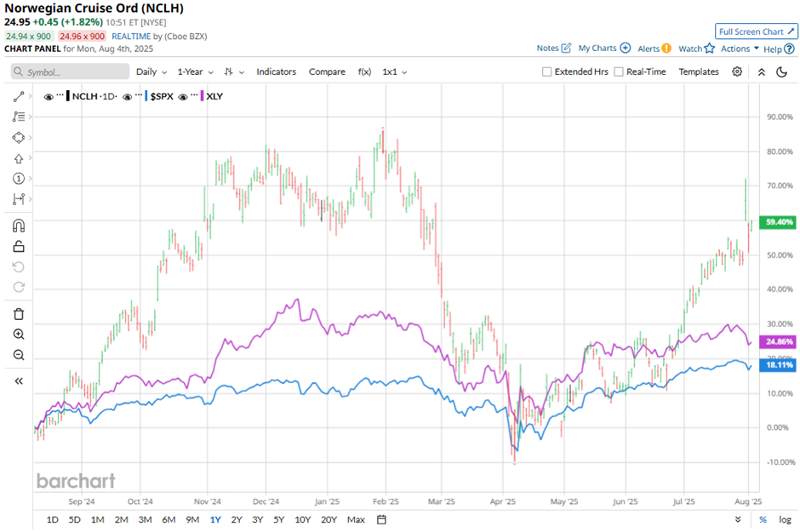Viewport: 800px width, 532px height.
Task: Toggle NCLH series visibility eye
Action: (49, 96)
